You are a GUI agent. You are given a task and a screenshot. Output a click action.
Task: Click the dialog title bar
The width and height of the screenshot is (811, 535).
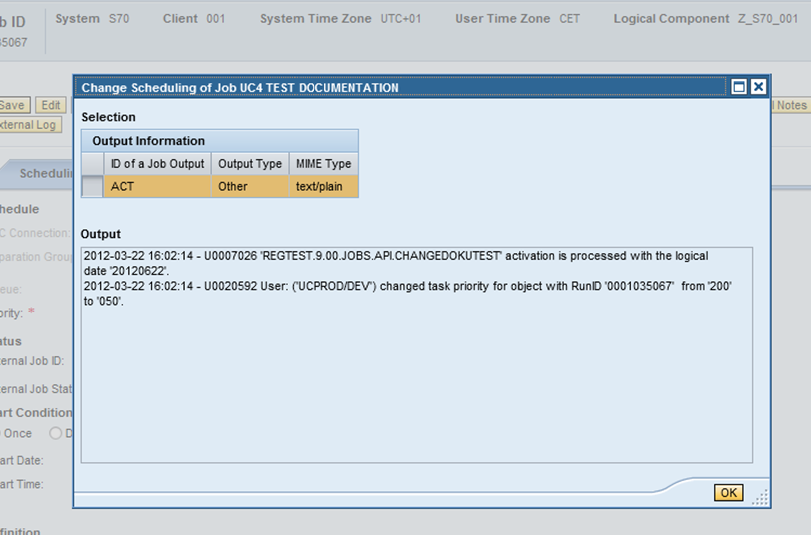pos(400,87)
